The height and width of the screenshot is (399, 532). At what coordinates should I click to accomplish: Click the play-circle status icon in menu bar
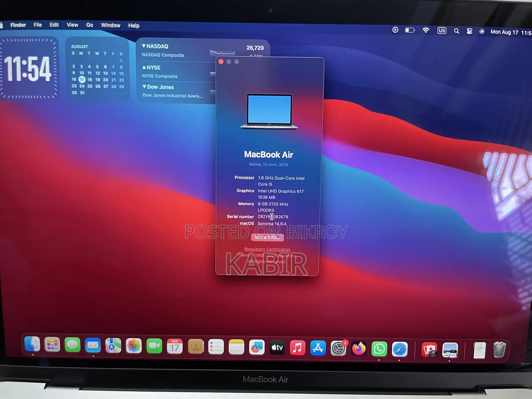point(395,30)
